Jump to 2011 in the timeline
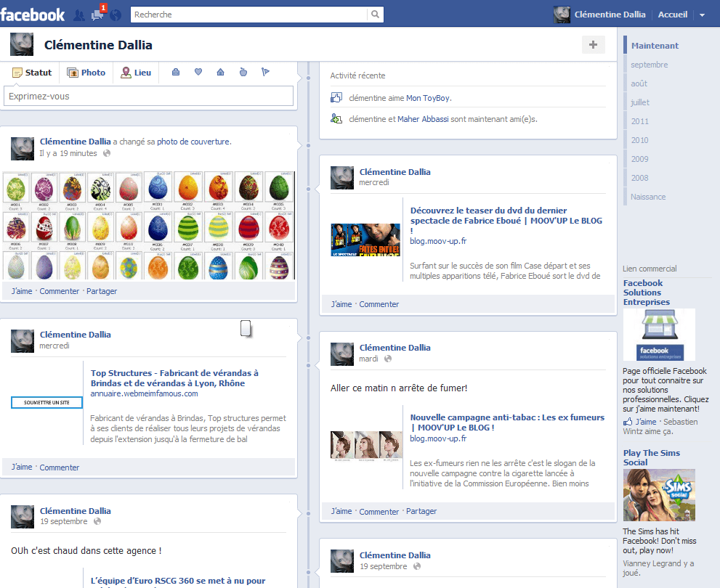720x588 pixels. tap(639, 121)
